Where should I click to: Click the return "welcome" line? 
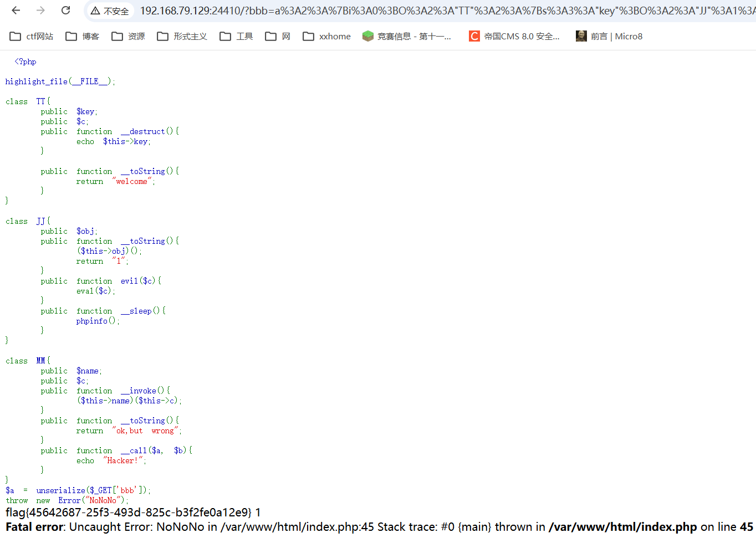pos(116,181)
